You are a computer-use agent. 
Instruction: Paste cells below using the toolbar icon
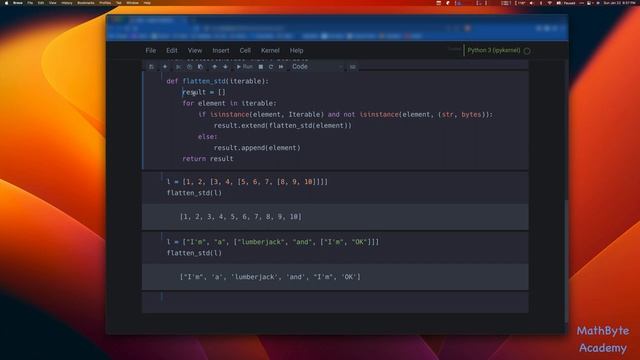[200, 67]
